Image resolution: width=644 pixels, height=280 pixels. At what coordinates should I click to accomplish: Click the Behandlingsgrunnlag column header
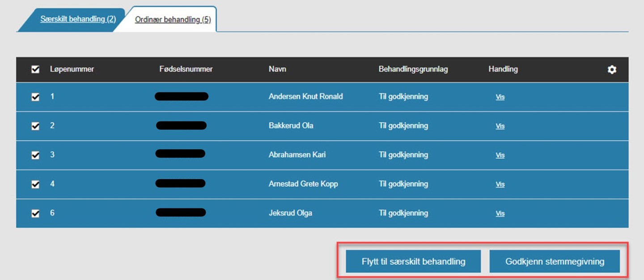[x=413, y=69]
